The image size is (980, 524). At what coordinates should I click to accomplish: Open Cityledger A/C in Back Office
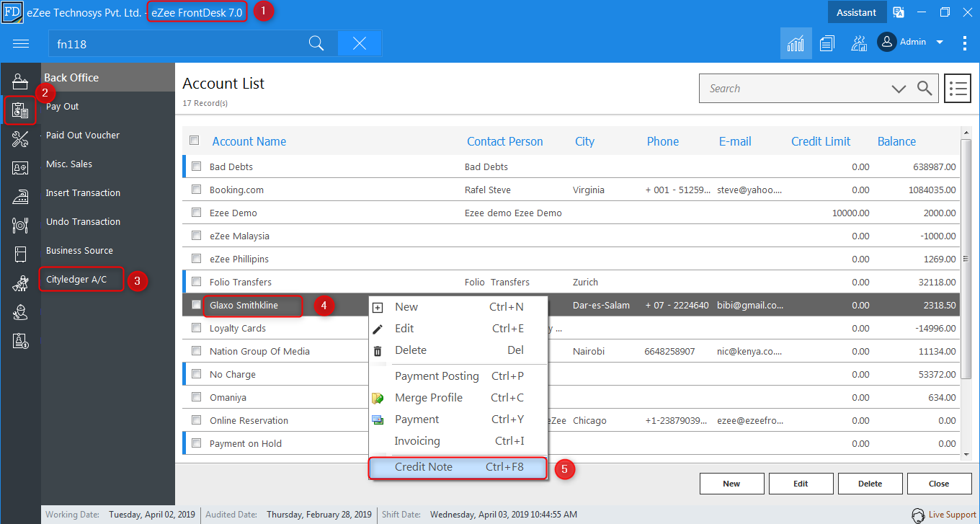click(76, 280)
